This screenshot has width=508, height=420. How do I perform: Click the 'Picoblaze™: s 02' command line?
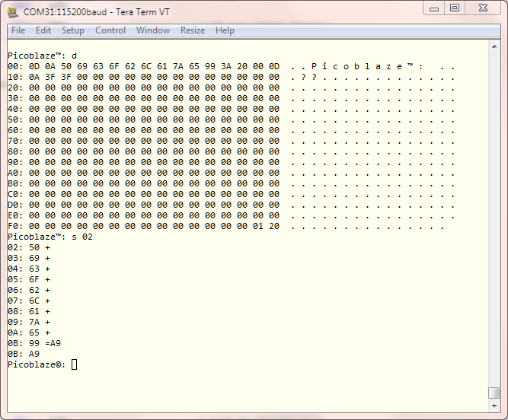tap(50, 237)
